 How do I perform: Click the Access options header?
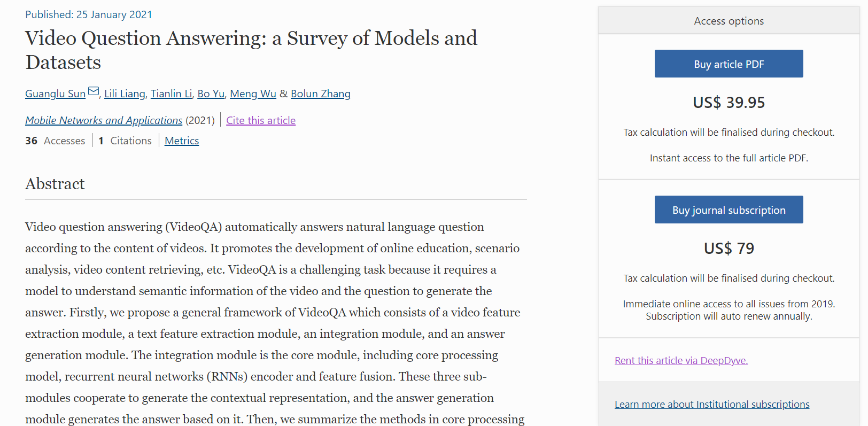coord(728,20)
